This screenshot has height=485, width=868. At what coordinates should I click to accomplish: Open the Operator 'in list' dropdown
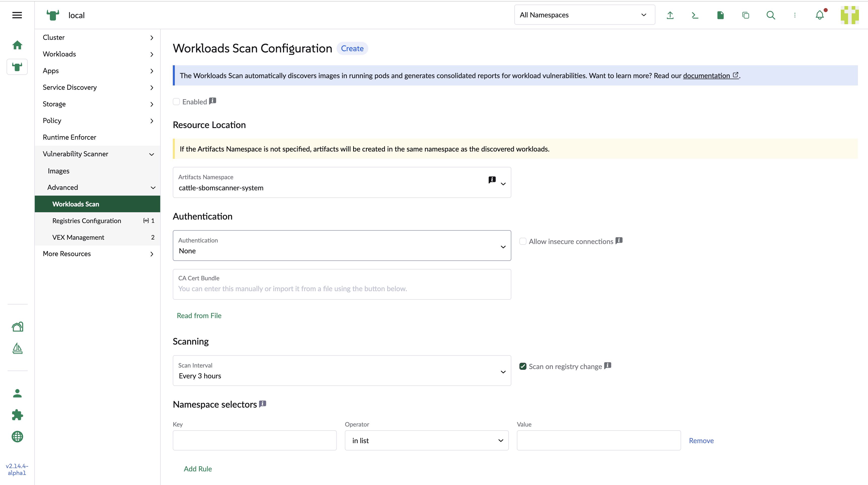tap(427, 440)
